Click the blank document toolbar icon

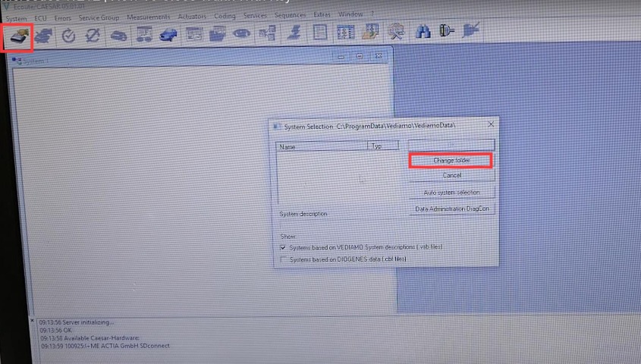click(320, 33)
